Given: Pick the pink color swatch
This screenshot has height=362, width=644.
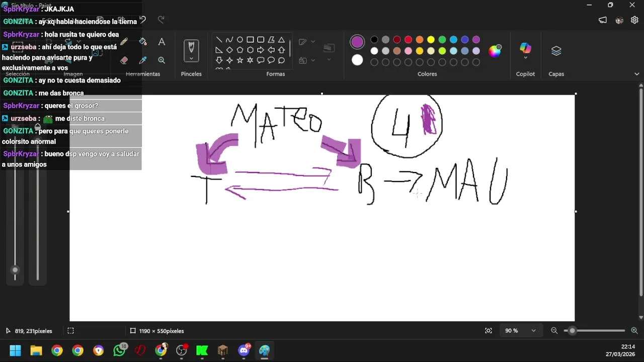Looking at the screenshot, I should point(408,51).
